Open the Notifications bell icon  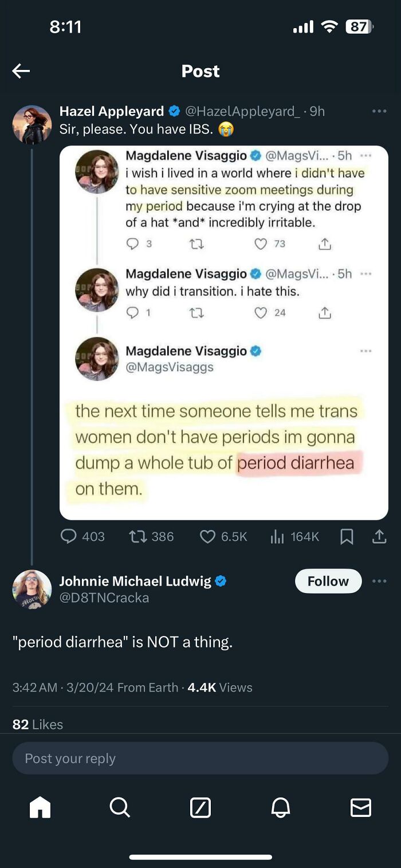(x=281, y=808)
